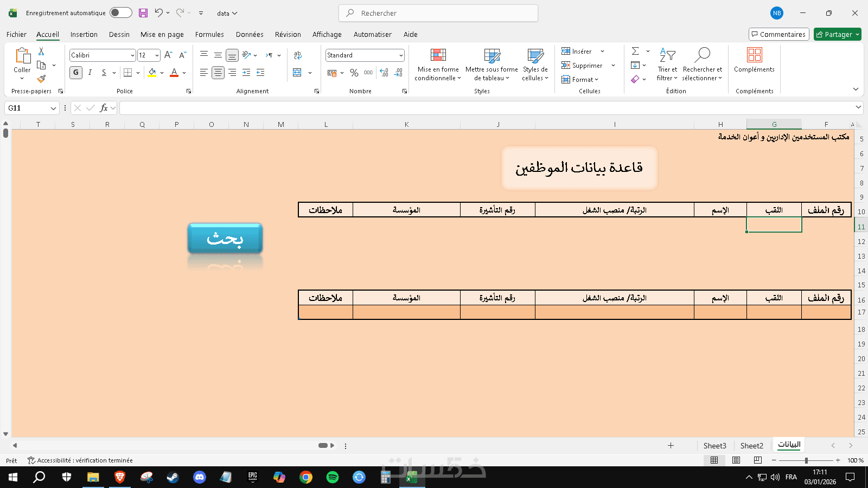Toggle bold (G) formatting

point(76,73)
